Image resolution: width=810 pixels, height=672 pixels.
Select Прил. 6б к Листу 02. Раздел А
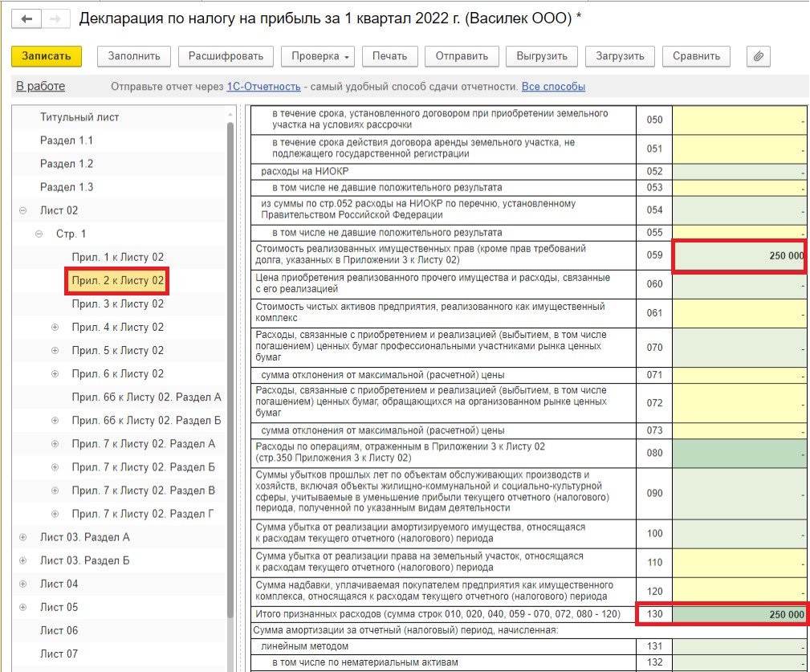click(x=146, y=397)
